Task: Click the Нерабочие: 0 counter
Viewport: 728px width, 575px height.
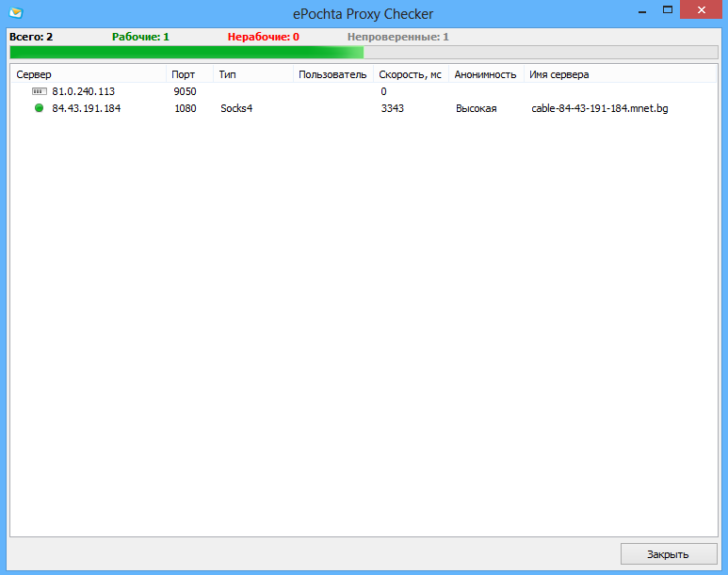Action: click(x=264, y=37)
